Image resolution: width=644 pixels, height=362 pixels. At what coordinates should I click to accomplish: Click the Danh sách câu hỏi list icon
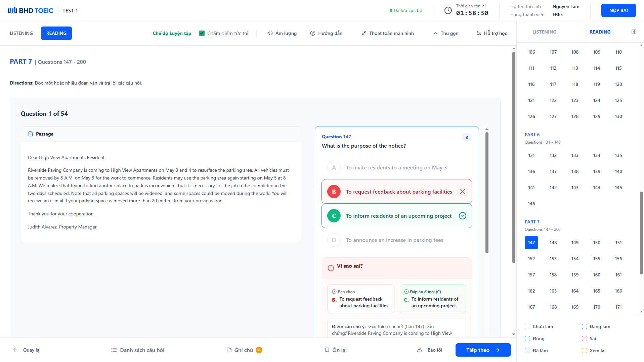click(114, 350)
